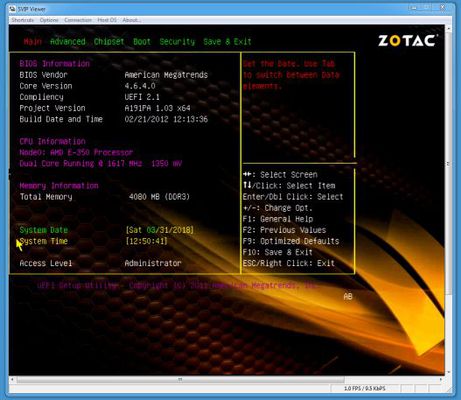Click the Core Version row label
The image size is (461, 400).
click(46, 86)
